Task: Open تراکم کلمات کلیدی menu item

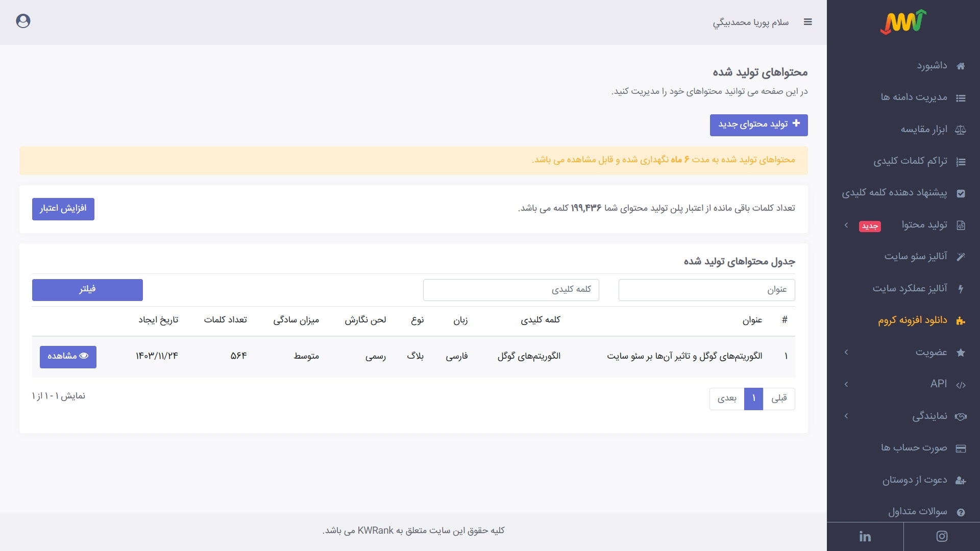Action: (x=910, y=161)
